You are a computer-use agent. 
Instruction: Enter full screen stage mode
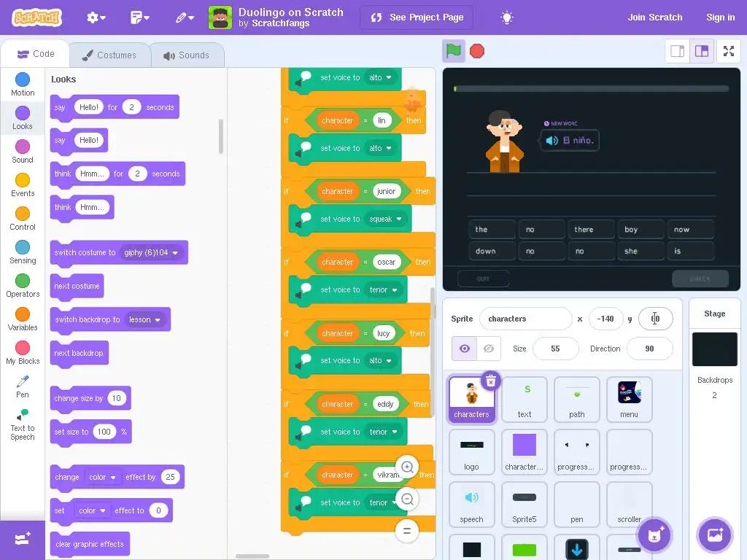click(x=729, y=51)
